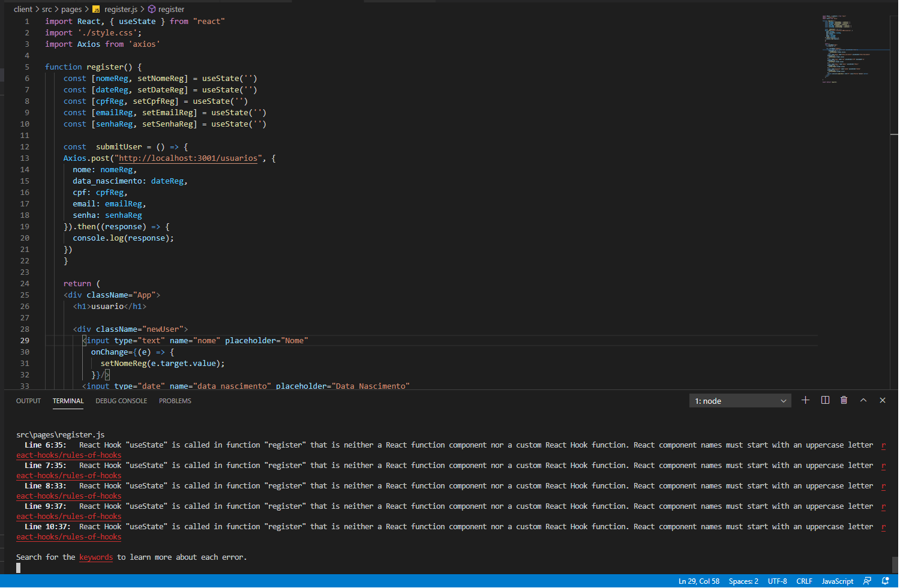Click line number 5 in gutter

[x=27, y=67]
